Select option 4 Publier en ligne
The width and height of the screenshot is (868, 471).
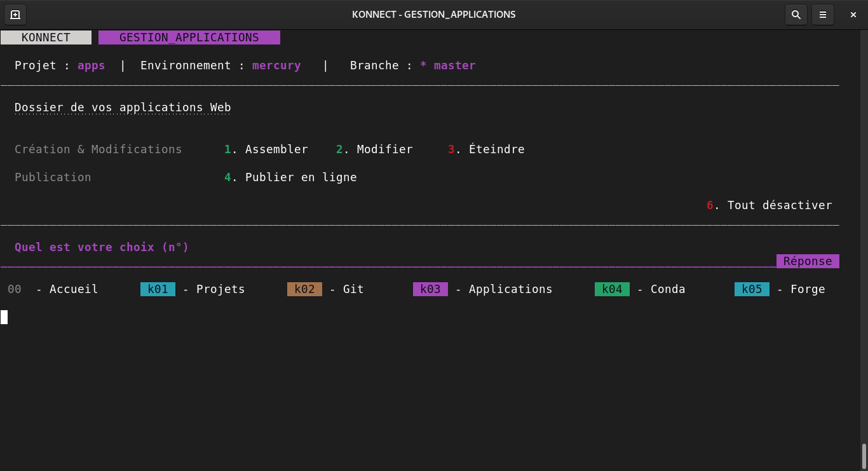pyautogui.click(x=290, y=177)
